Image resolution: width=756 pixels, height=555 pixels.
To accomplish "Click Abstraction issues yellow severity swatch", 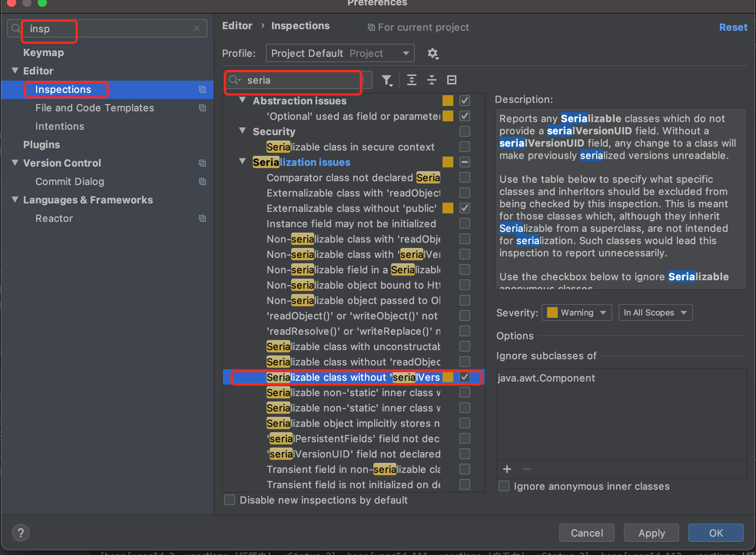I will tap(448, 101).
